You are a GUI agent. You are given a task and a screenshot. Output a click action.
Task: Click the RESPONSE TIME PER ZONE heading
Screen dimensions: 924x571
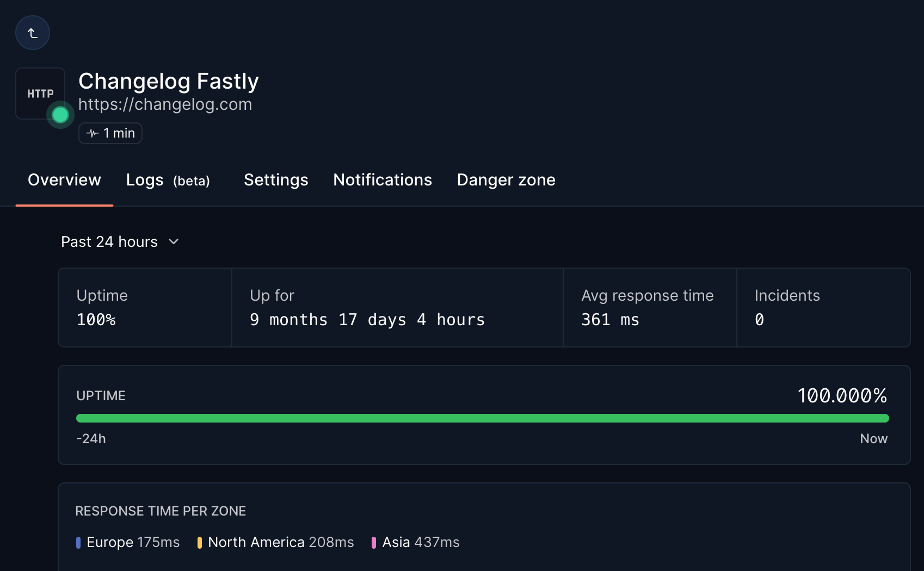(161, 511)
